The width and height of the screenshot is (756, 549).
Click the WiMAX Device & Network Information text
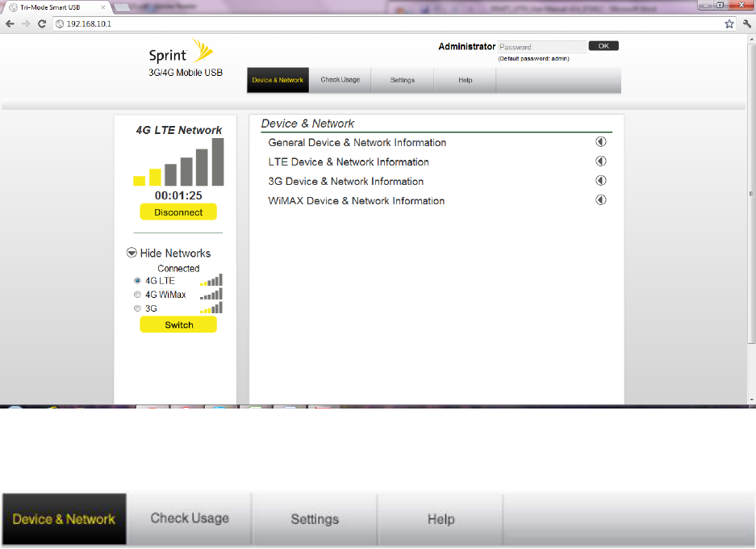click(357, 201)
